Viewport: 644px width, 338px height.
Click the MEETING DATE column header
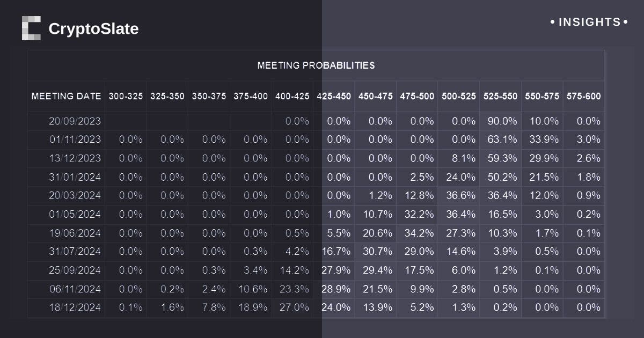pos(66,97)
